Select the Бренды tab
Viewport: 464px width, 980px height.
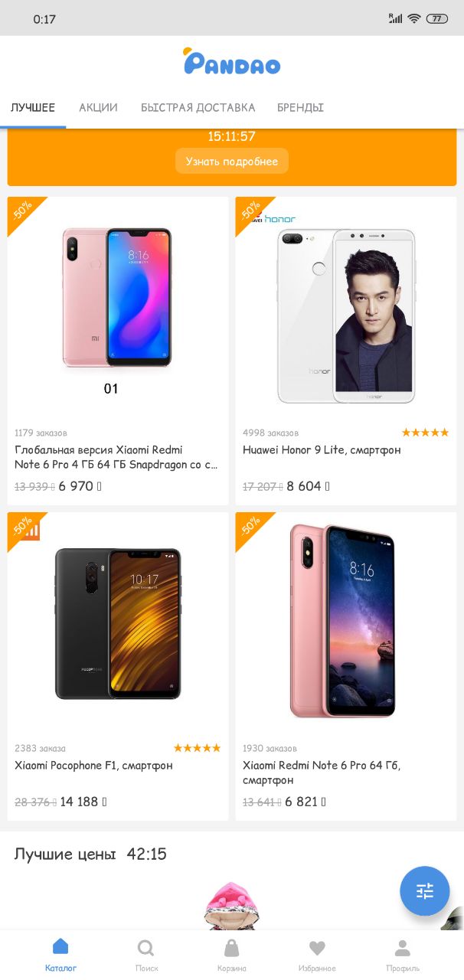(x=300, y=107)
